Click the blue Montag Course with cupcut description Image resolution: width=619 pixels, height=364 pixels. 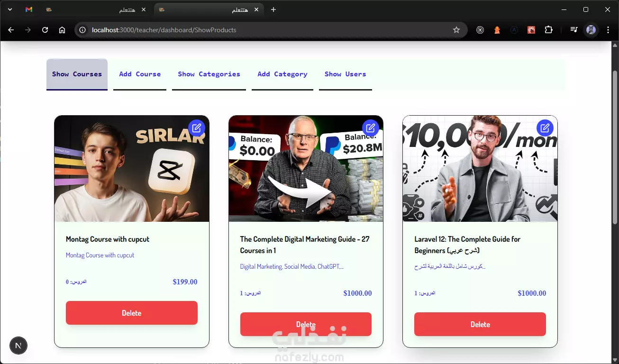[100, 255]
